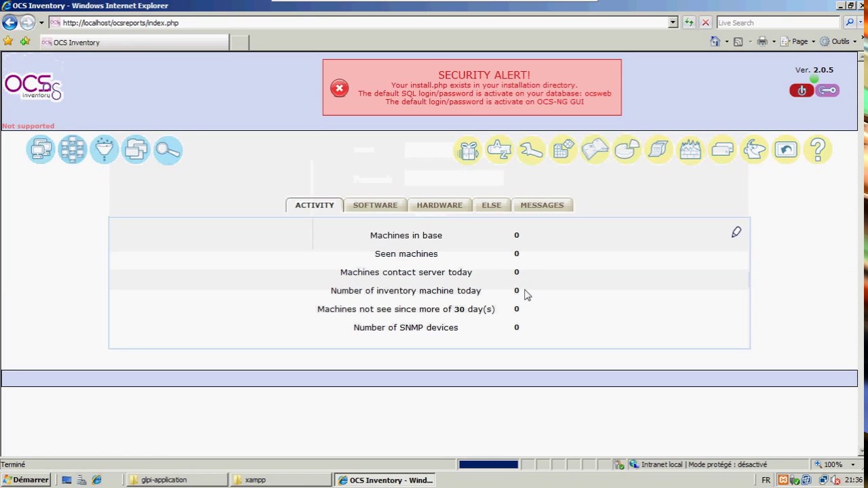Open the magnifier Search icon

[168, 150]
